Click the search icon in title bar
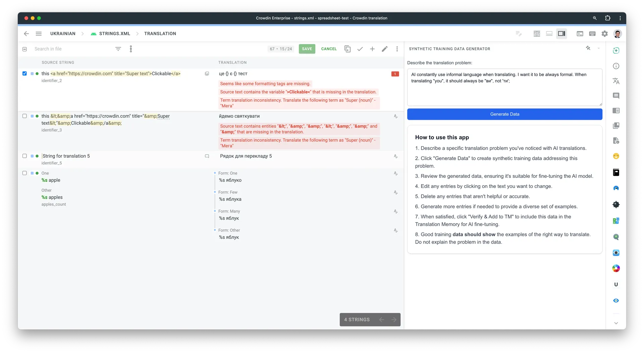The height and width of the screenshot is (353, 644). (x=595, y=18)
